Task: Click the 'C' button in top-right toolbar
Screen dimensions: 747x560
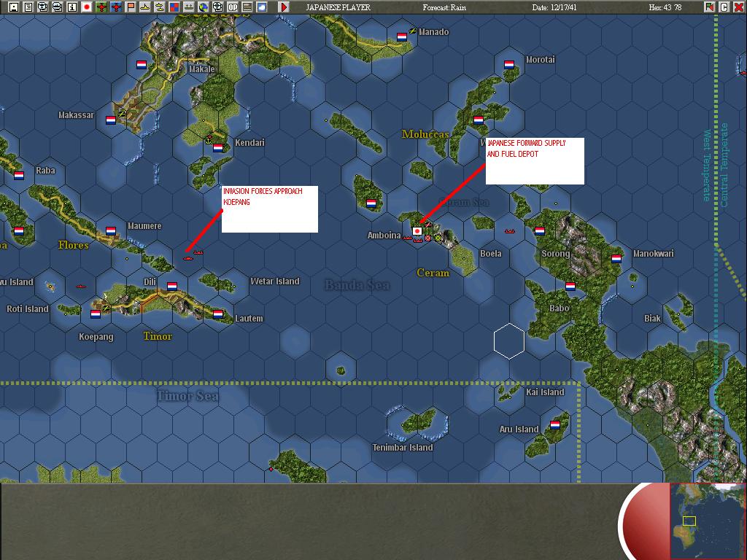Action: coord(724,7)
